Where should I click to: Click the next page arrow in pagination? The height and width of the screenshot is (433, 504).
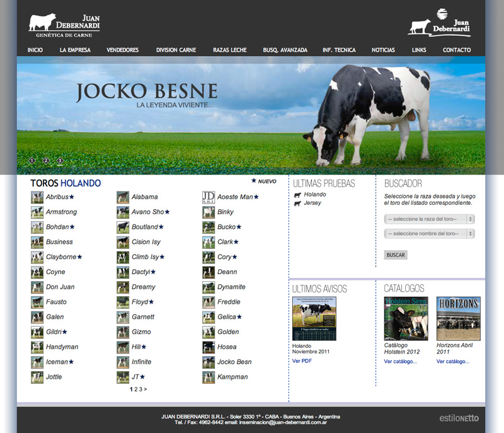point(146,390)
